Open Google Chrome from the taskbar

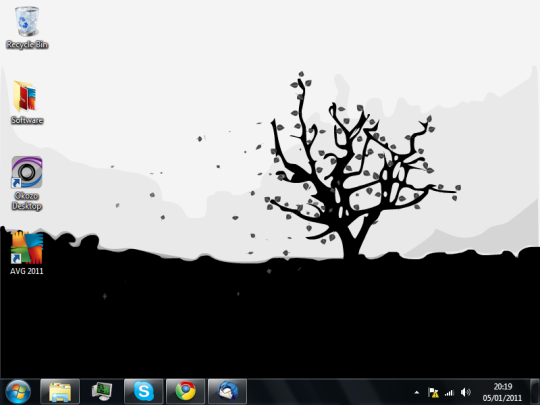pyautogui.click(x=186, y=392)
